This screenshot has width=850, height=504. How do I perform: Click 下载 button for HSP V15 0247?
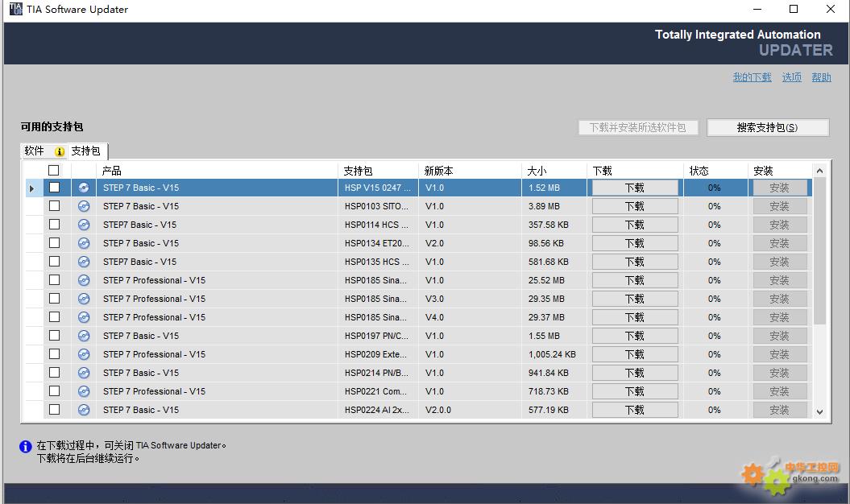pyautogui.click(x=635, y=188)
